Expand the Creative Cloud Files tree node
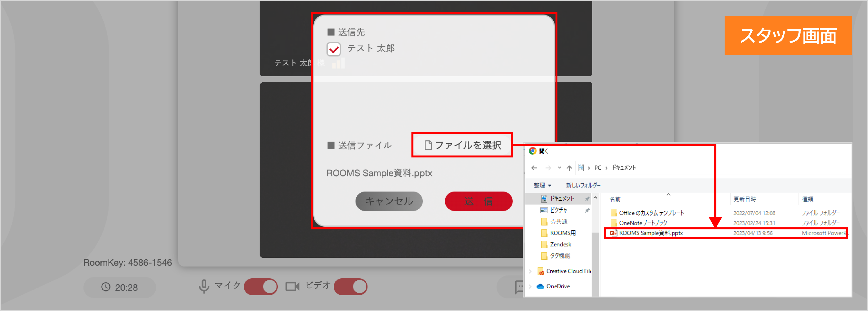This screenshot has width=868, height=311. (530, 271)
